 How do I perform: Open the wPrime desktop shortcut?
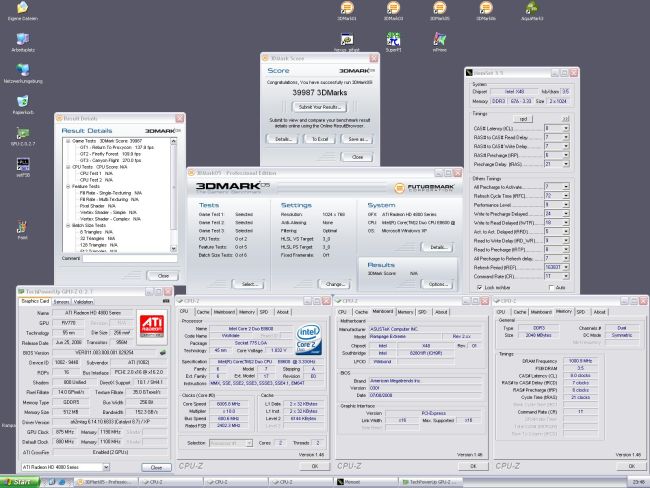point(439,42)
